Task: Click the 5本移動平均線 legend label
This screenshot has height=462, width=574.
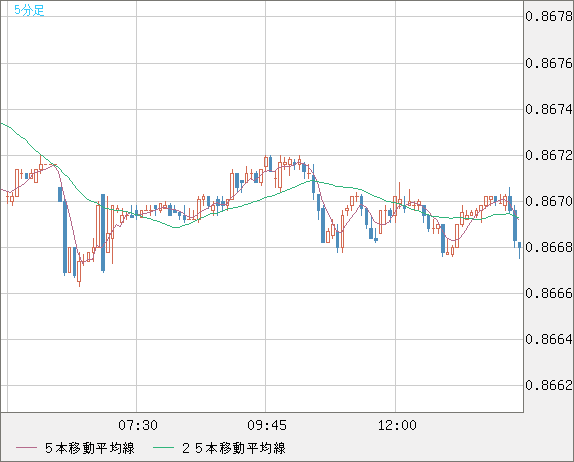Action: point(90,448)
